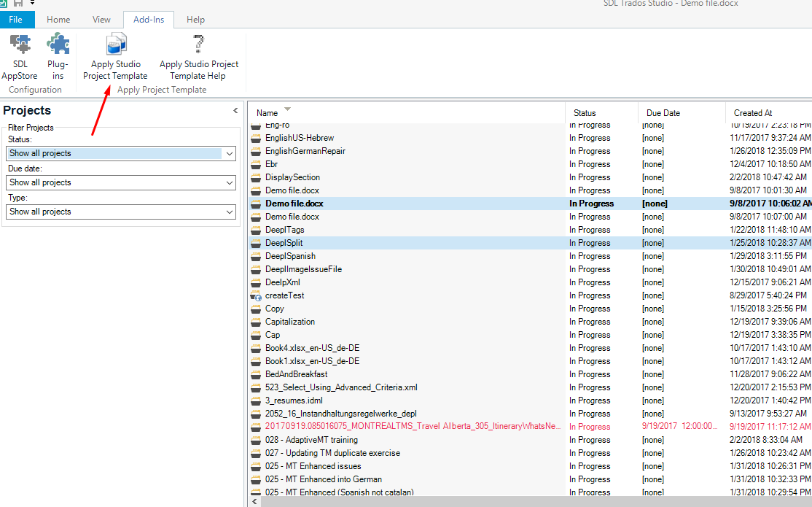The image size is (812, 507).
Task: Click the createTest project icon
Action: 256,296
